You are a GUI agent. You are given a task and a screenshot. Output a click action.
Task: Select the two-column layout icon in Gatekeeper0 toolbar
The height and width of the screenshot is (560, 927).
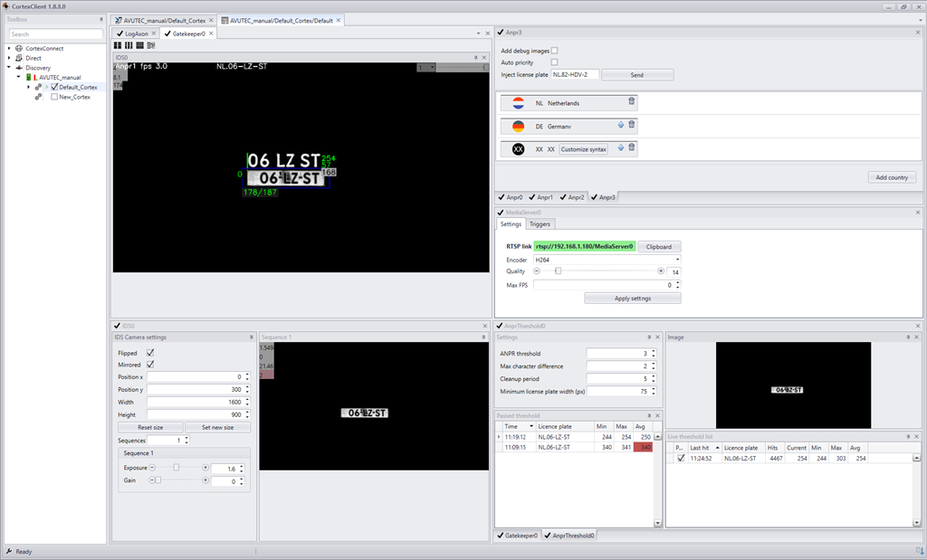[118, 45]
